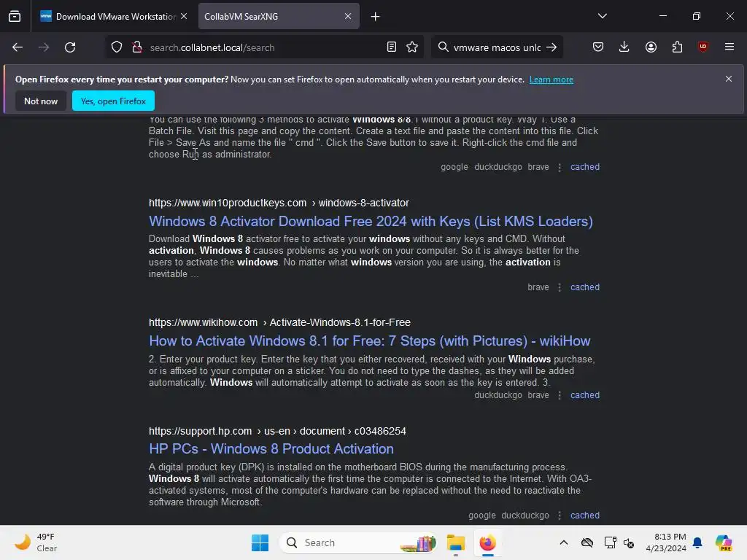Viewport: 747px width, 560px height.
Task: Close the Download VMware Workstation tab
Action: 184,16
